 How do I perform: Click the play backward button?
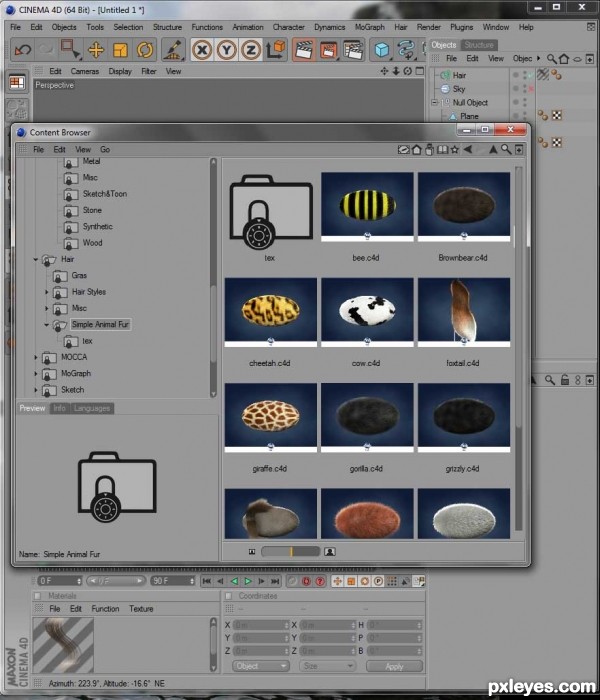[x=234, y=581]
